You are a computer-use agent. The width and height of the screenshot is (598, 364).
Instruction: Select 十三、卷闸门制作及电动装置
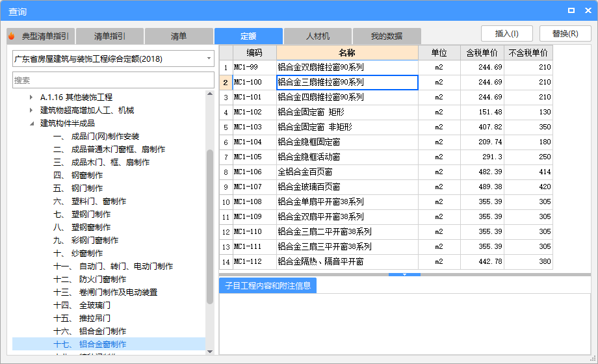pos(105,292)
